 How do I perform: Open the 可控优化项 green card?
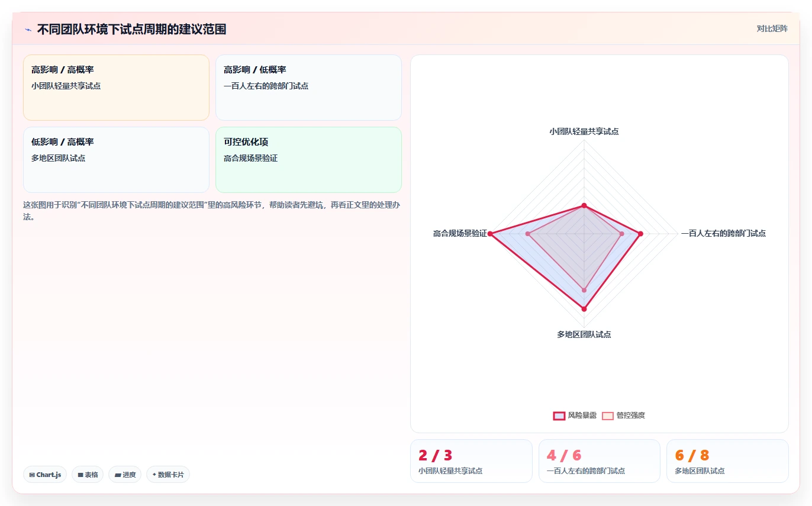point(308,160)
